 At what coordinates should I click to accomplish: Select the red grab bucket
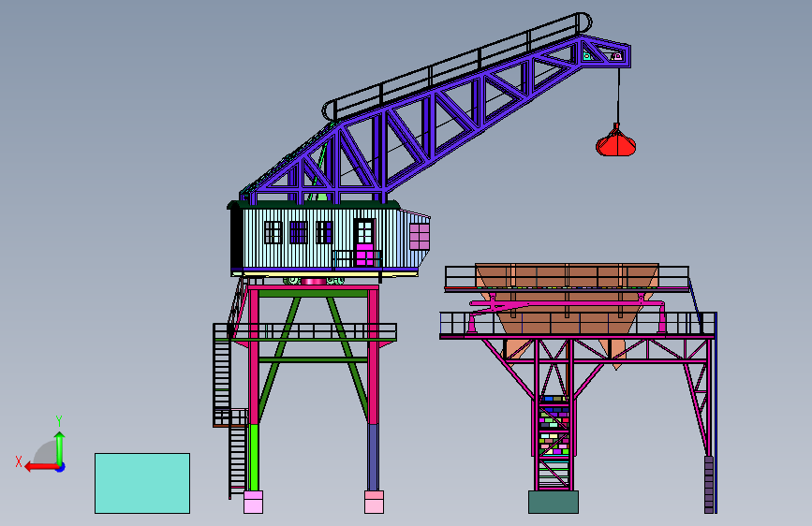(x=615, y=141)
